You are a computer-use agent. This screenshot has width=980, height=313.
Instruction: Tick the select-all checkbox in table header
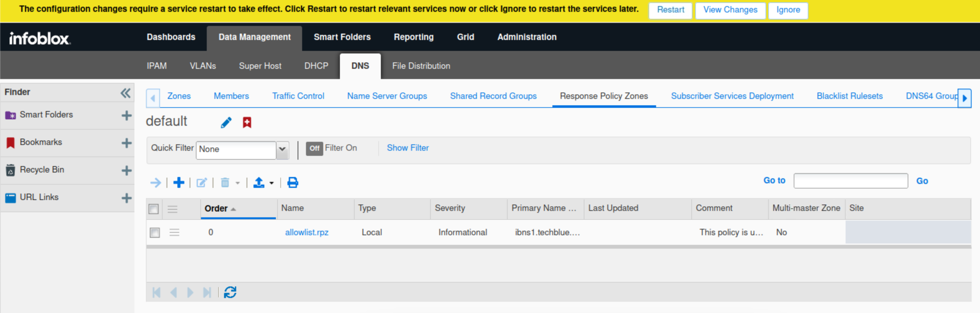[x=154, y=209]
